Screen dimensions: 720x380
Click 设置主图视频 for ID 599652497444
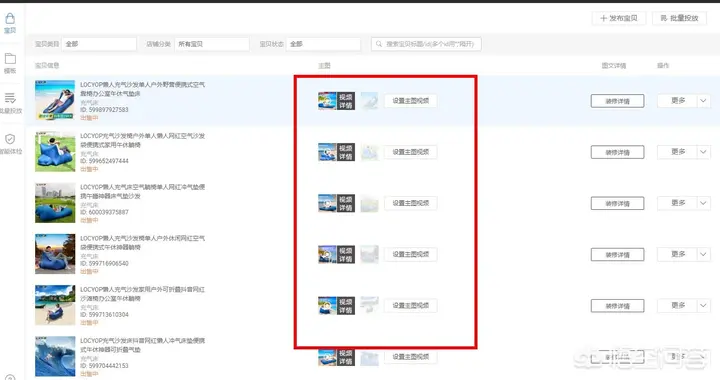411,152
